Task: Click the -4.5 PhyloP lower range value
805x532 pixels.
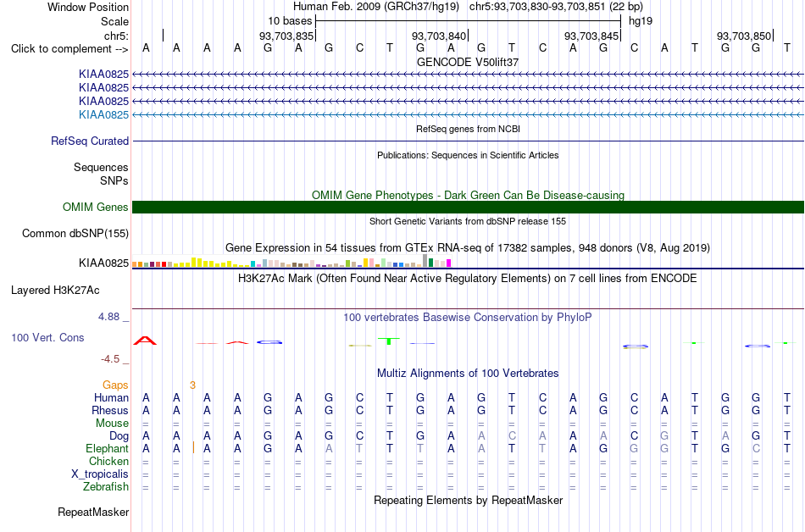Action: 110,359
